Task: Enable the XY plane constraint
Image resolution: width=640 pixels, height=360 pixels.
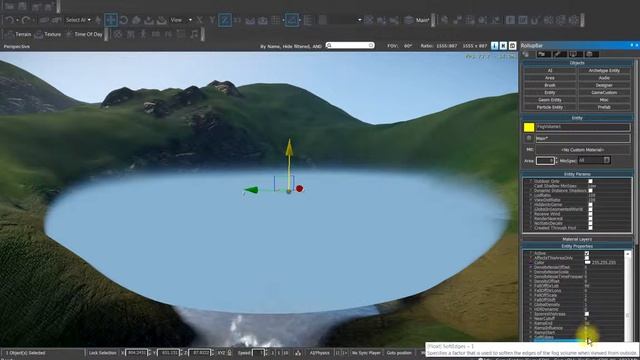Action: [x=238, y=20]
